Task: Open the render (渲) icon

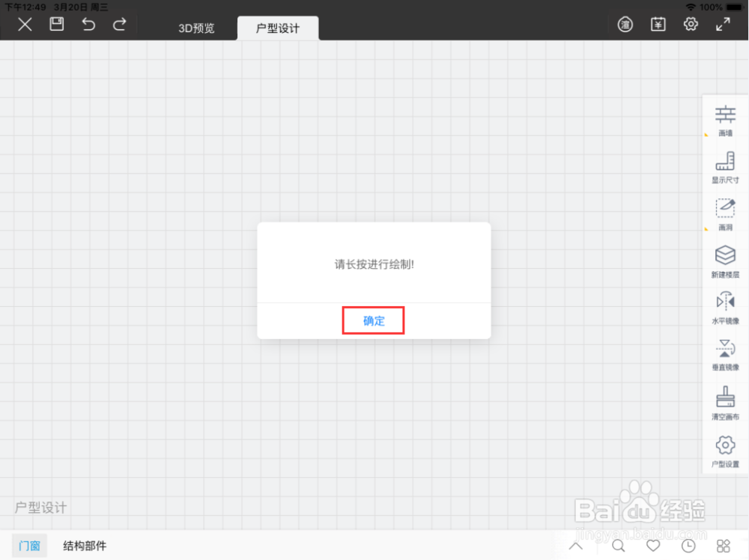Action: [x=625, y=25]
